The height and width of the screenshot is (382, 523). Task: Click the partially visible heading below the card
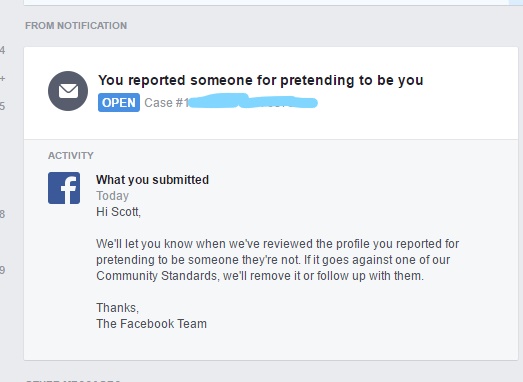coord(73,380)
